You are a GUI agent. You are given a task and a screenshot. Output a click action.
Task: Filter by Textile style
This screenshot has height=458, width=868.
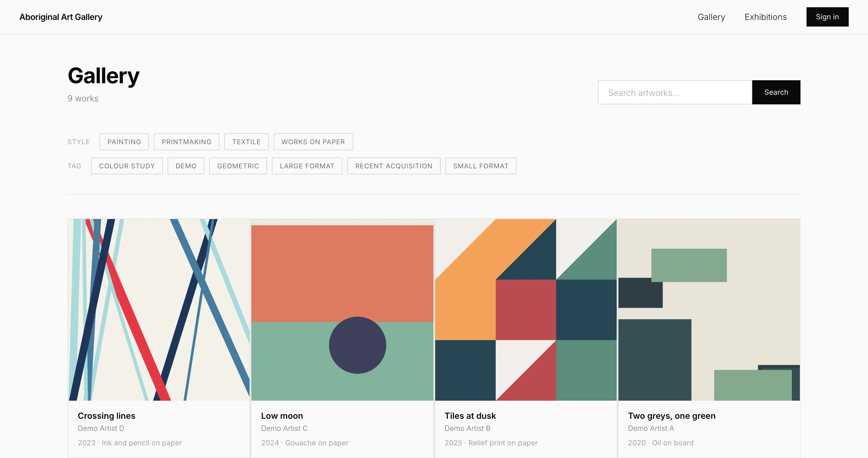tap(246, 142)
